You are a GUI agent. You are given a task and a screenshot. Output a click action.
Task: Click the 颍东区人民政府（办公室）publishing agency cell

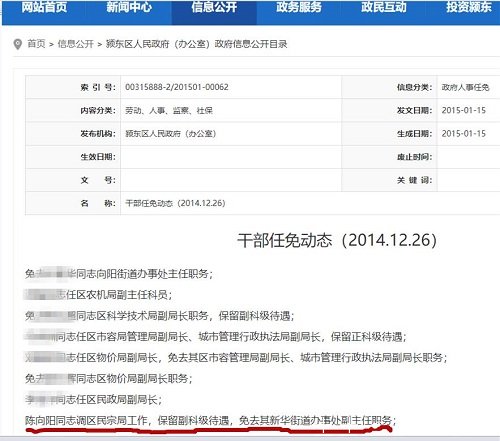pyautogui.click(x=171, y=134)
